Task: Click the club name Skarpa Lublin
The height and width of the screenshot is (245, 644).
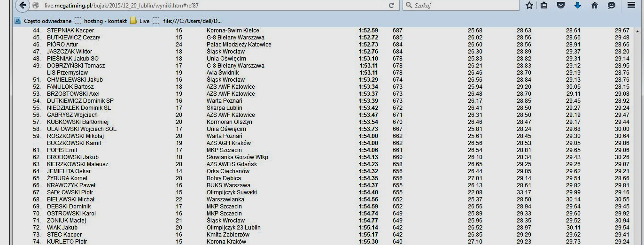Action: [x=225, y=108]
